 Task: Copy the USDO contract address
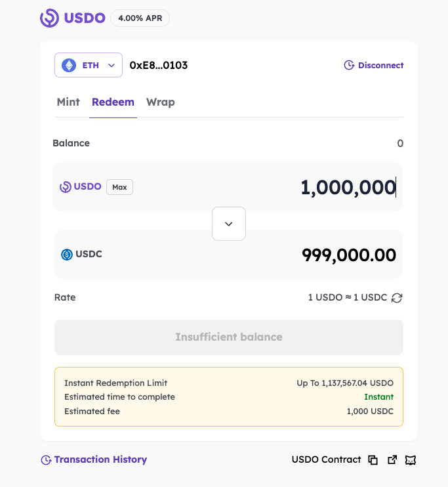(373, 460)
